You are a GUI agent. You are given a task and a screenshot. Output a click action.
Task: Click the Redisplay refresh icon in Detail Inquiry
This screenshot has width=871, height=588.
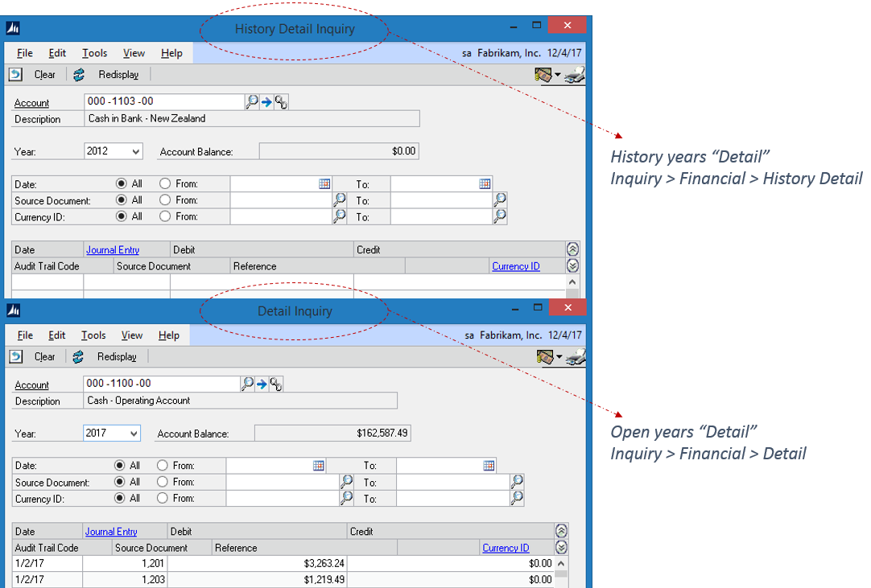tap(79, 356)
